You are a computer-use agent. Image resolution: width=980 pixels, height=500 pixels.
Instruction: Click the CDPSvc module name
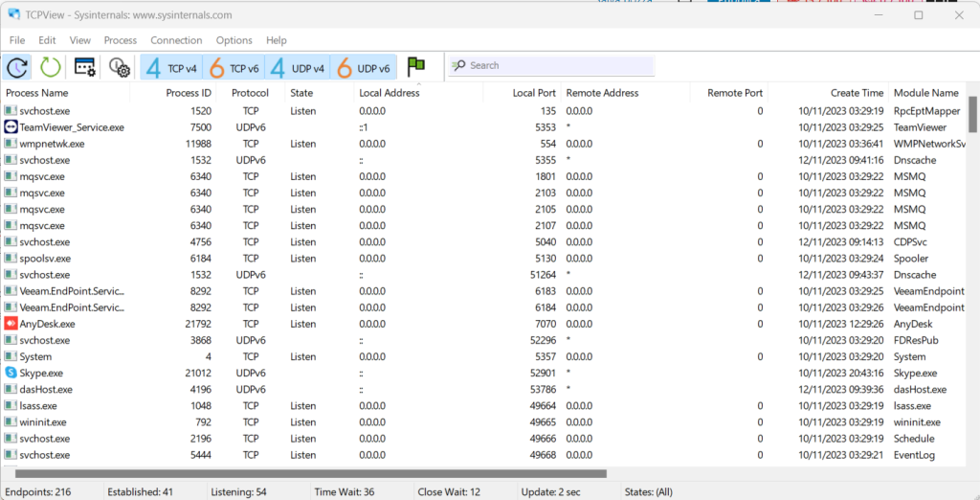pyautogui.click(x=910, y=241)
